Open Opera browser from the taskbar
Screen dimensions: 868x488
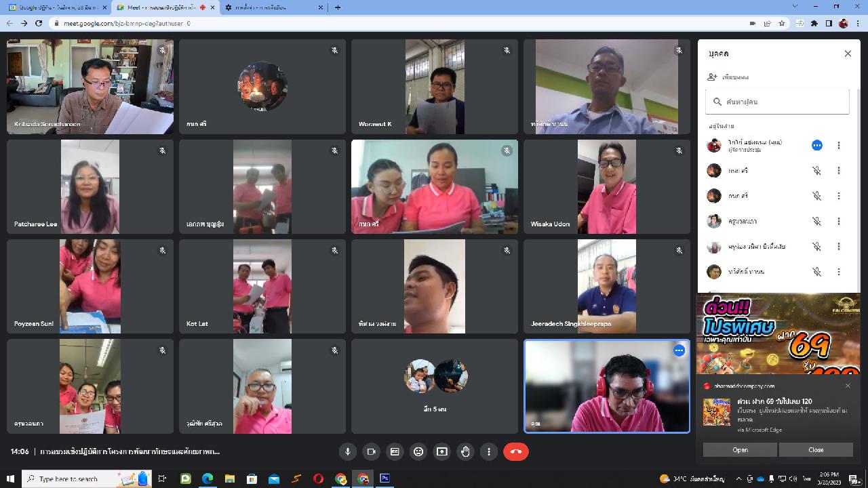[x=318, y=479]
